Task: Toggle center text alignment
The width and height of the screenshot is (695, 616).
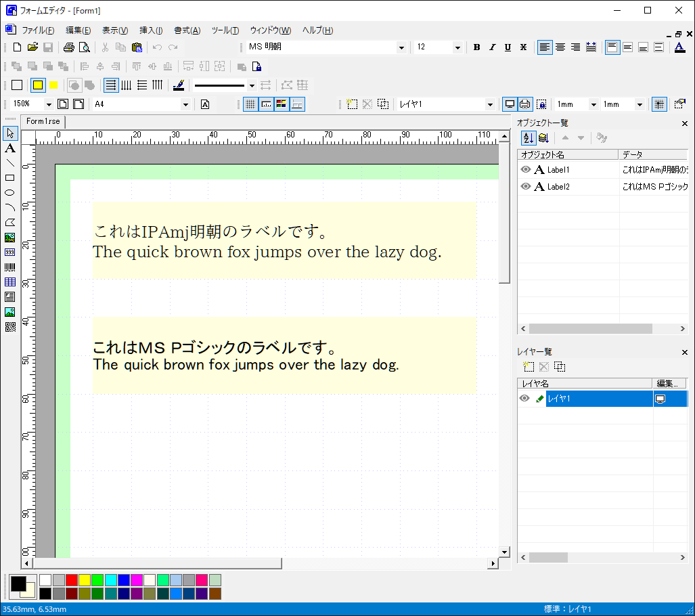Action: tap(560, 47)
